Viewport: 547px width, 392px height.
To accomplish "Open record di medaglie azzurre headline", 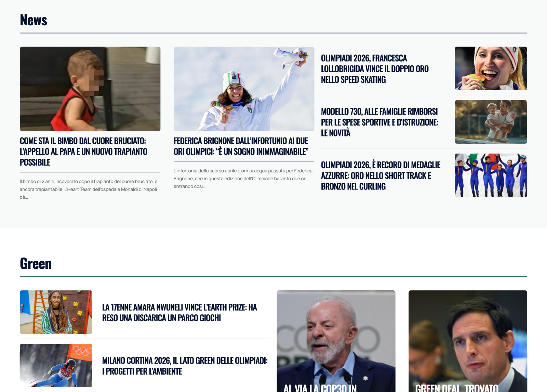I will pos(381,175).
